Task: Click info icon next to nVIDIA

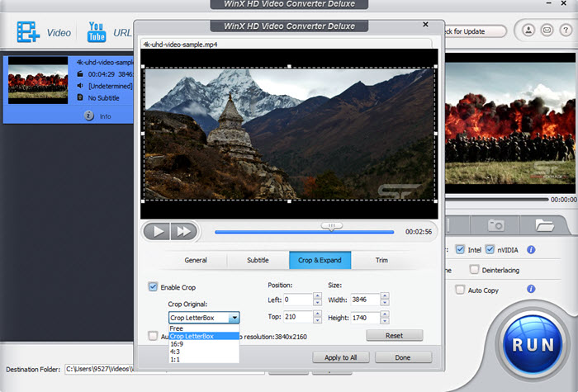Action: pos(531,250)
